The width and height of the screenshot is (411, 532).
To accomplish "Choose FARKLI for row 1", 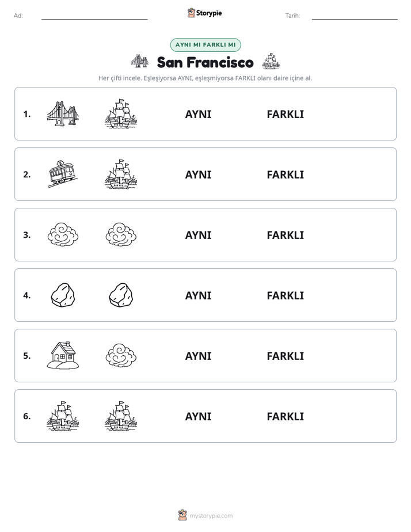I will [x=285, y=115].
